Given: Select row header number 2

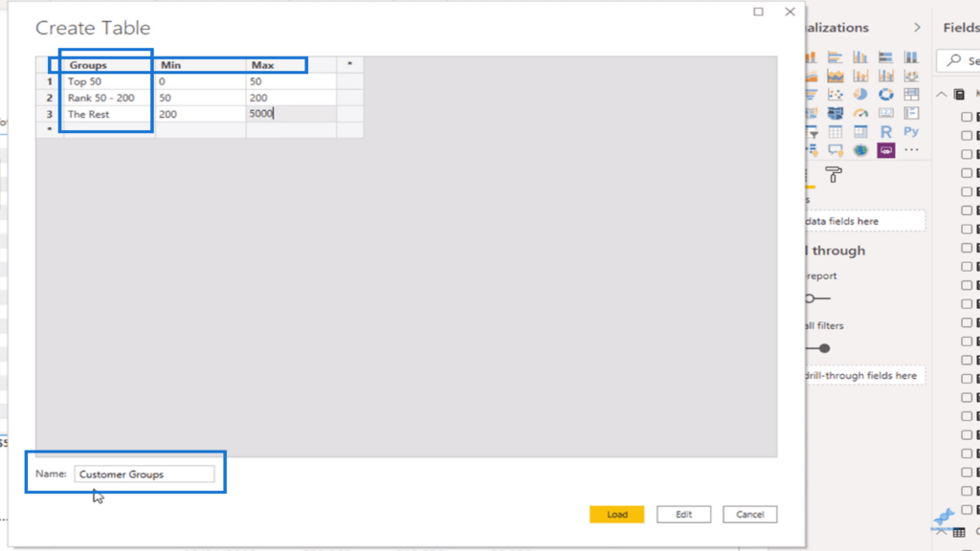Looking at the screenshot, I should 50,98.
